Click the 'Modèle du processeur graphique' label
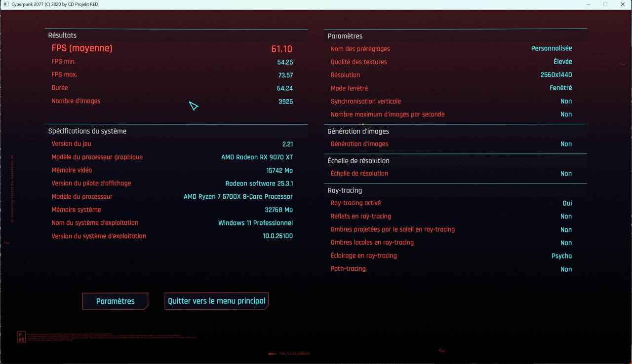 point(97,157)
